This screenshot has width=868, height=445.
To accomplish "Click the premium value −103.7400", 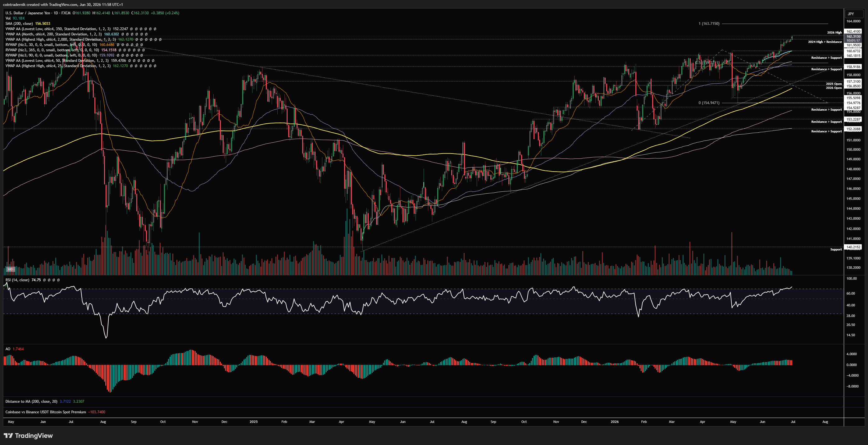I will click(97, 412).
